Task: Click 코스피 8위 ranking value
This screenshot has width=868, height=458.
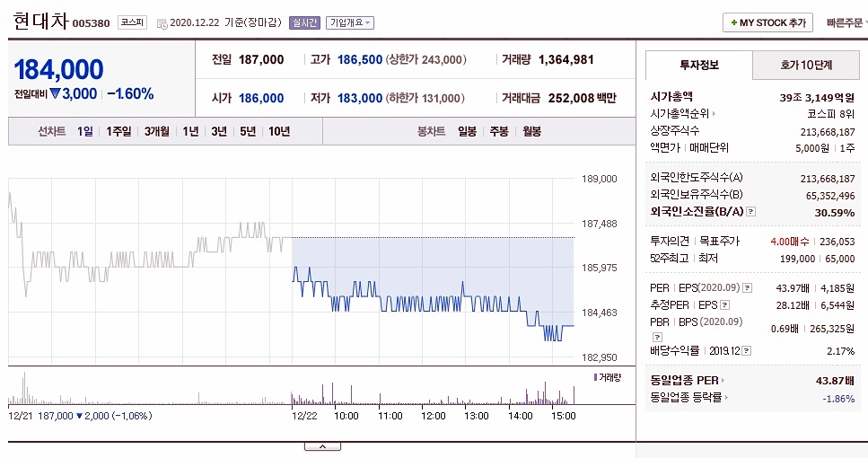Action: 831,114
